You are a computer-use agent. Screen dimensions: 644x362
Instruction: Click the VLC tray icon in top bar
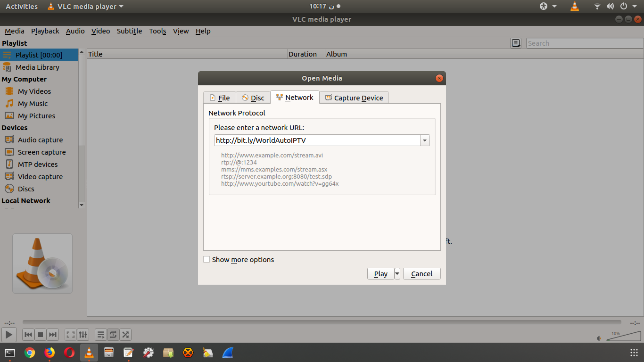coord(574,6)
